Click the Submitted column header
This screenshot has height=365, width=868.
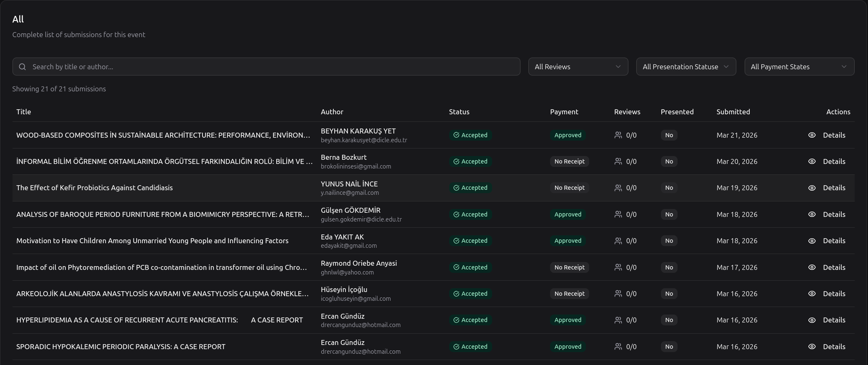coord(733,112)
